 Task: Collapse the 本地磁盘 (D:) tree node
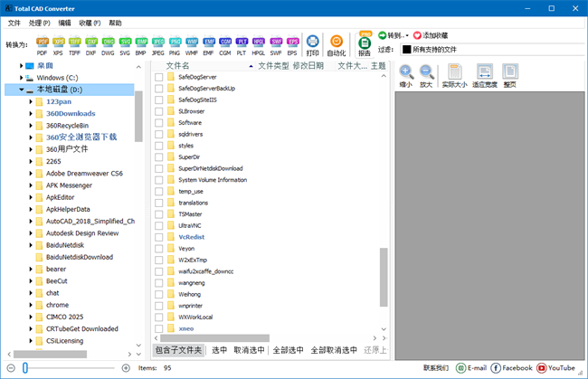[22, 90]
